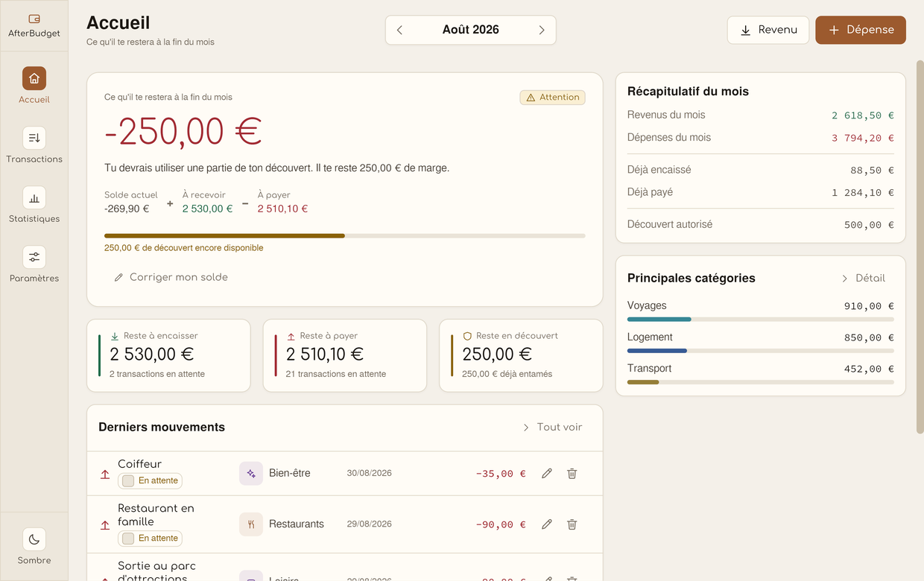924x581 pixels.
Task: Click the Découvert autorisé 500,00 € value
Action: pos(869,225)
